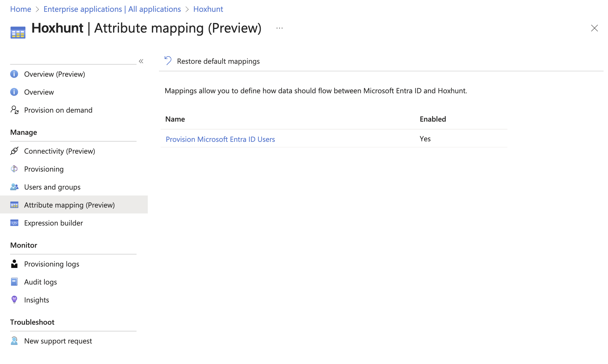Open Provision Microsoft Entra ID Users mapping

pyautogui.click(x=220, y=139)
